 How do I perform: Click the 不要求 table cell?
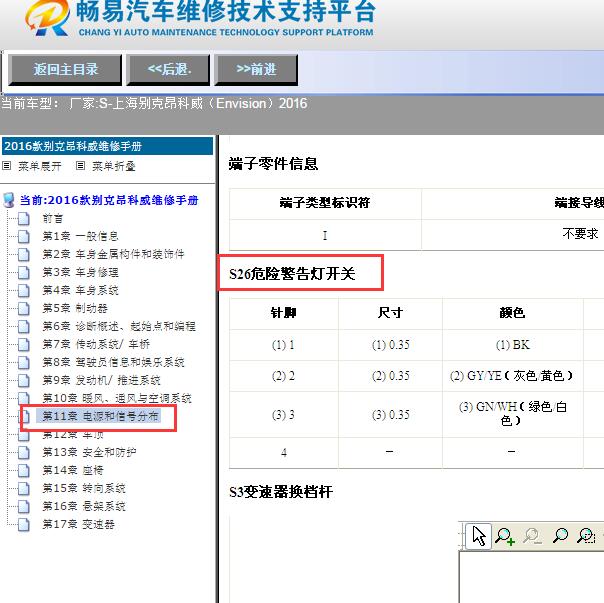point(580,233)
